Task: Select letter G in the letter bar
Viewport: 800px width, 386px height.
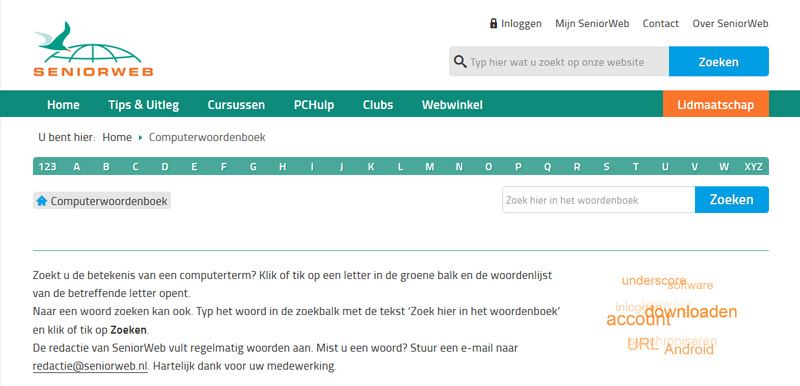Action: pos(253,167)
